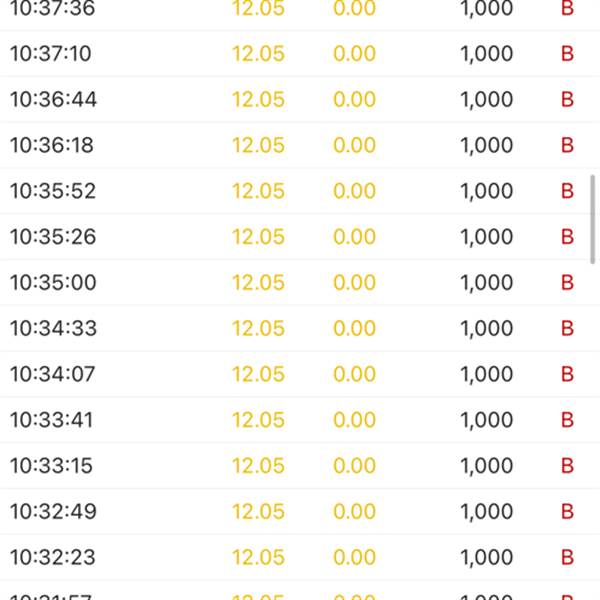This screenshot has height=600, width=600.
Task: Click the red B marker in 10:36:44 row
Action: (x=567, y=100)
